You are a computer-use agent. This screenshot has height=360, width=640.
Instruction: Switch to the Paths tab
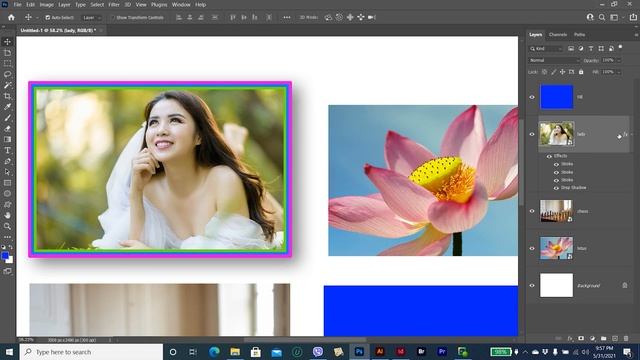[x=579, y=35]
